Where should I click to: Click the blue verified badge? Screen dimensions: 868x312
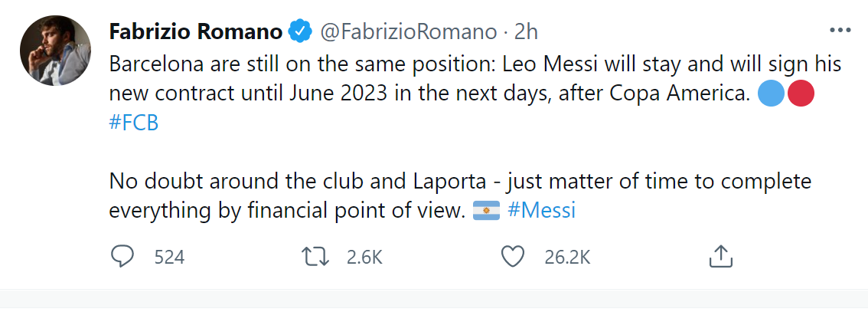pyautogui.click(x=299, y=31)
